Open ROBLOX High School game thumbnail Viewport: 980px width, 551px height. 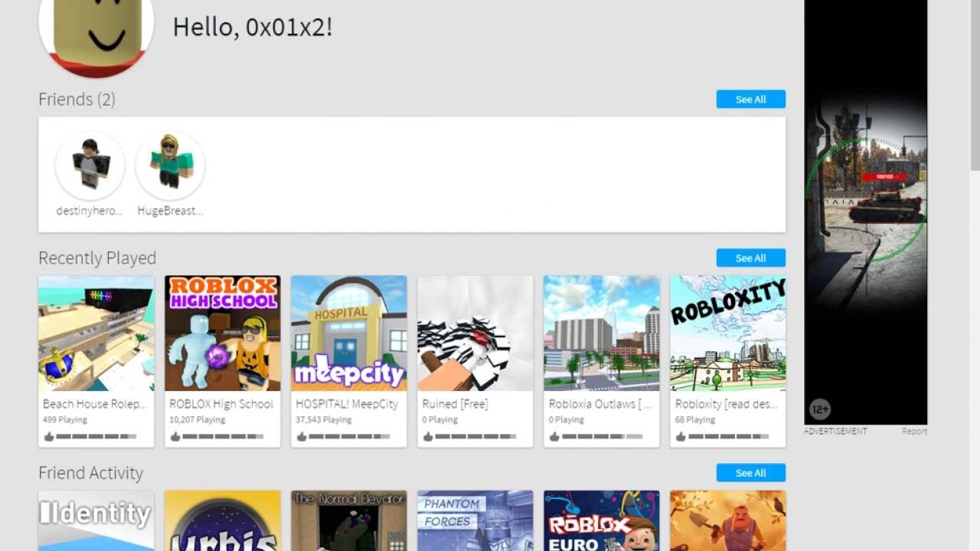(x=223, y=334)
